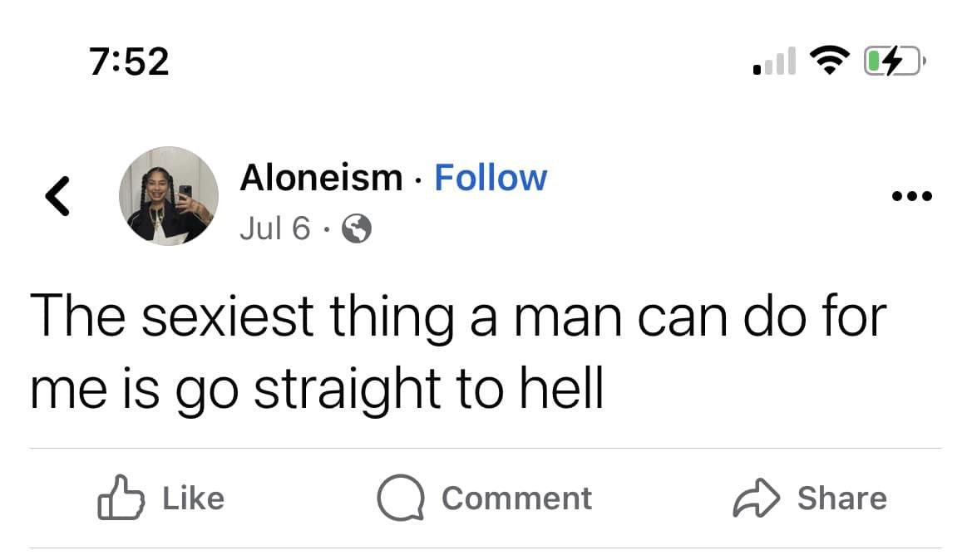Open the Aloneism page name

coord(321,178)
